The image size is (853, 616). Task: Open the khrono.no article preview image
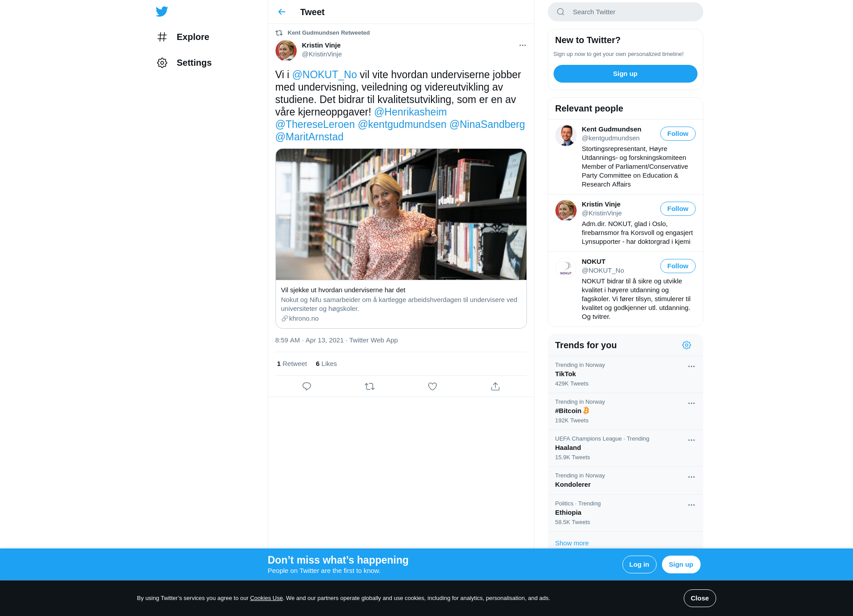pos(401,215)
